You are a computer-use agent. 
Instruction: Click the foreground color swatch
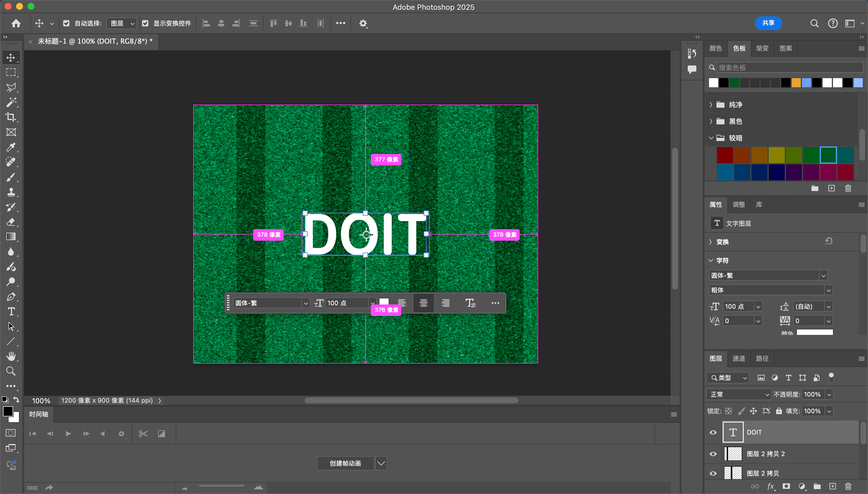coord(8,411)
